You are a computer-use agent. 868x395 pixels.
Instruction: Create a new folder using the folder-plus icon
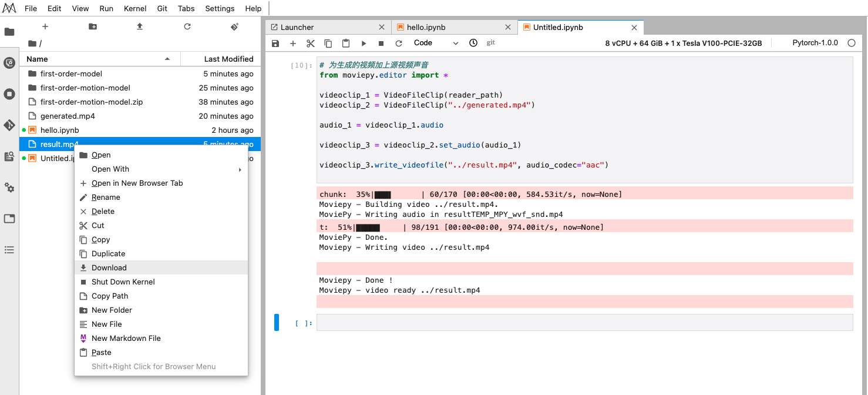pos(93,27)
